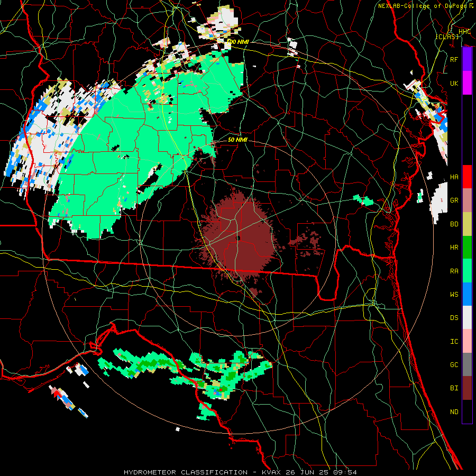The image size is (476, 476).
Task: Click the WS legend label
Action: pos(454,294)
